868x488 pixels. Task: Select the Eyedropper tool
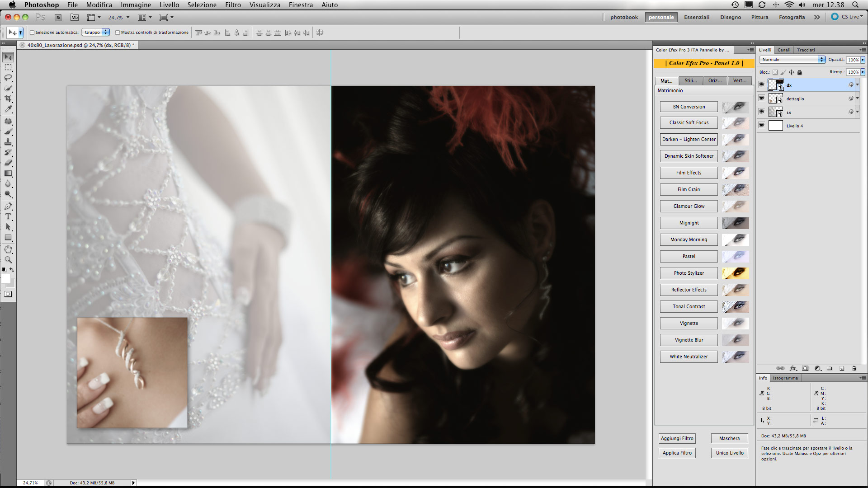click(x=8, y=109)
